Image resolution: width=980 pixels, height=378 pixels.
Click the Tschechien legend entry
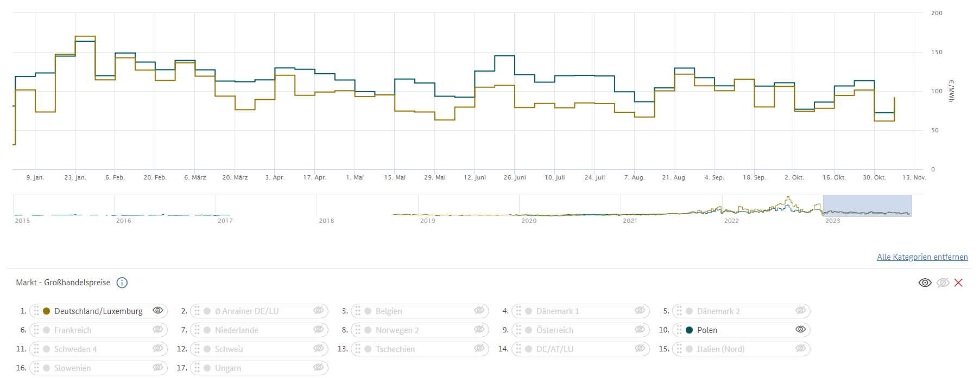(395, 349)
